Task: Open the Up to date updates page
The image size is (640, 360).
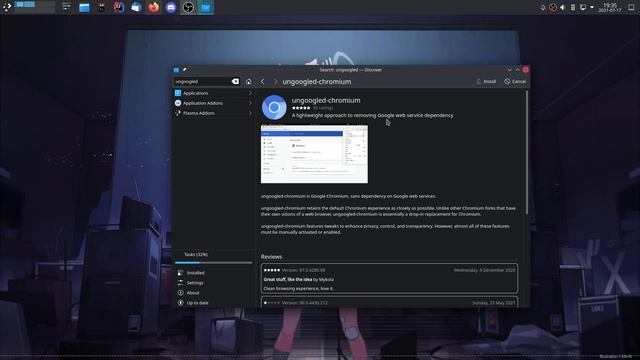Action: pos(213,303)
